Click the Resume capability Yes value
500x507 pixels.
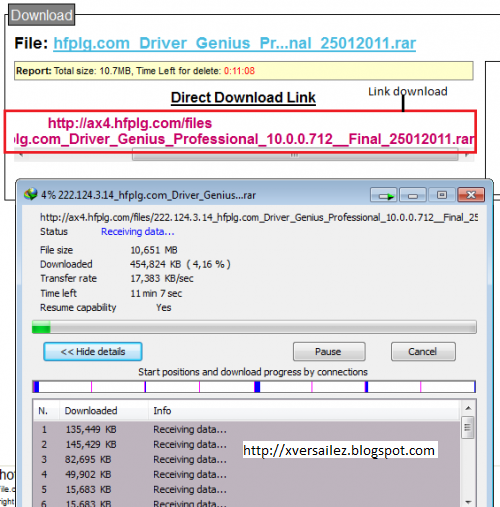(x=164, y=307)
